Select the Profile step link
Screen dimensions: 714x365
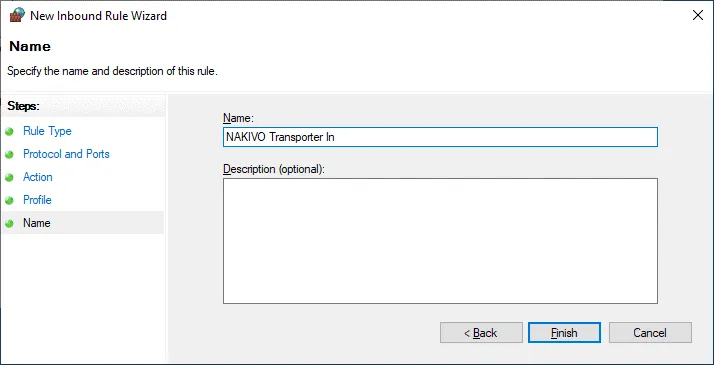point(37,200)
